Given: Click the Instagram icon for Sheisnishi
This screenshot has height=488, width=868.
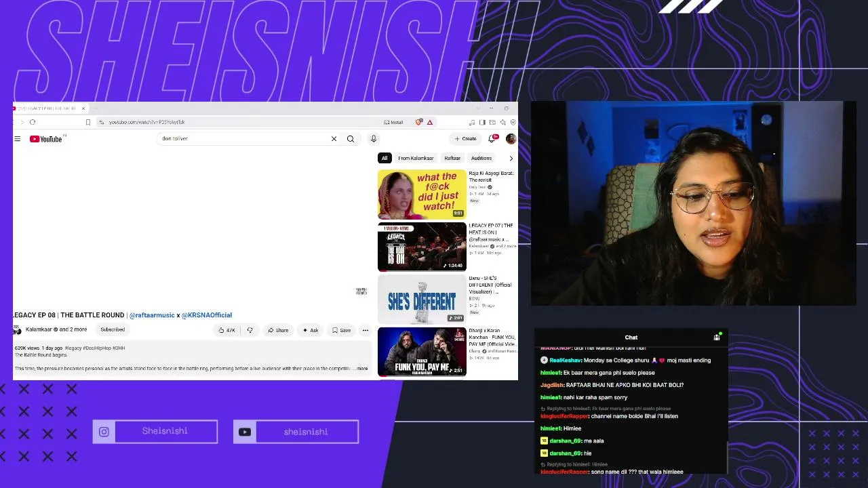Looking at the screenshot, I should (104, 432).
